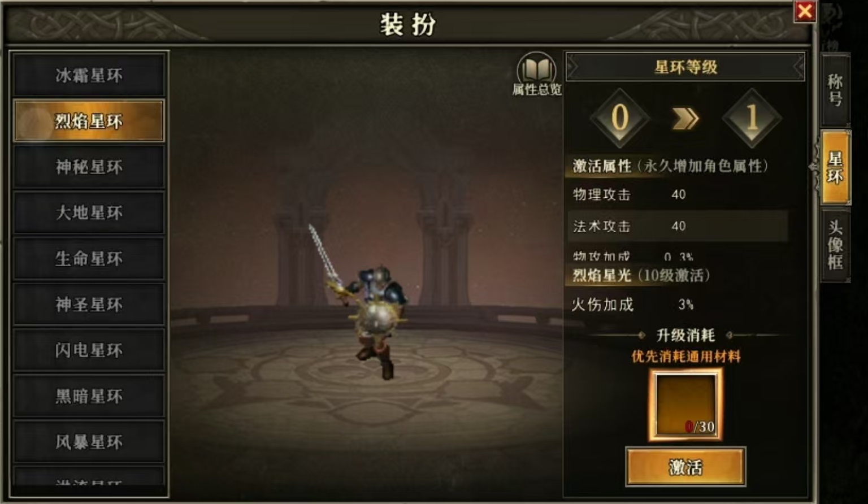Viewport: 868px width, 504px height.
Task: Select 烈焰星环 in the list
Action: click(89, 121)
